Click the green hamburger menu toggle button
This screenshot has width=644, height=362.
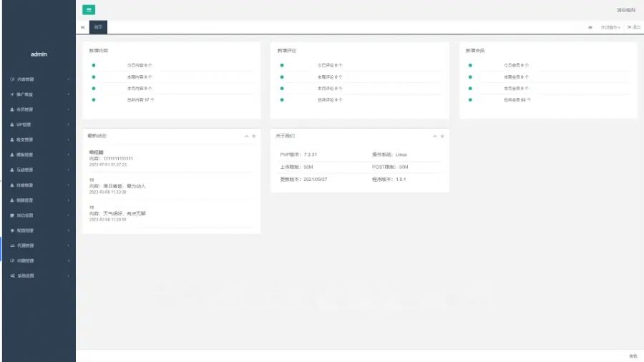[89, 10]
